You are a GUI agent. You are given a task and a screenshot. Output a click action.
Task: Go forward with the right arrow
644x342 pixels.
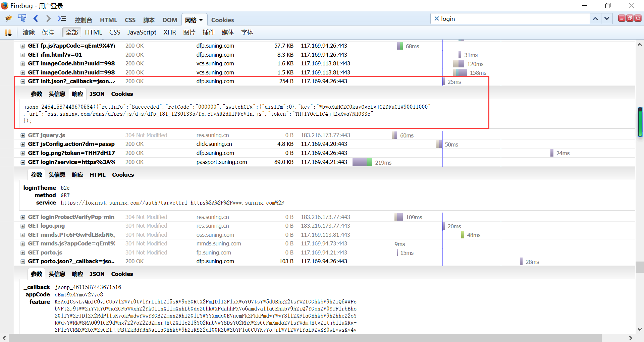(x=48, y=18)
